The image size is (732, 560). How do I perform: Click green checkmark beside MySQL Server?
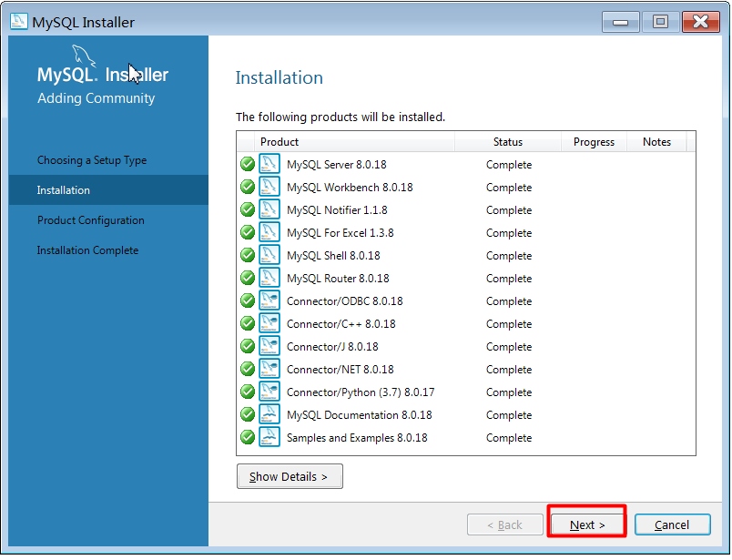click(248, 165)
